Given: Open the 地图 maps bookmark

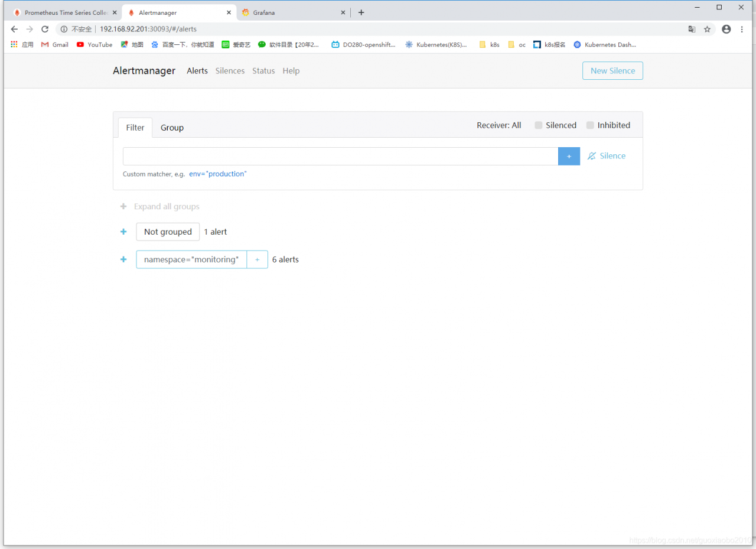Looking at the screenshot, I should [x=132, y=44].
